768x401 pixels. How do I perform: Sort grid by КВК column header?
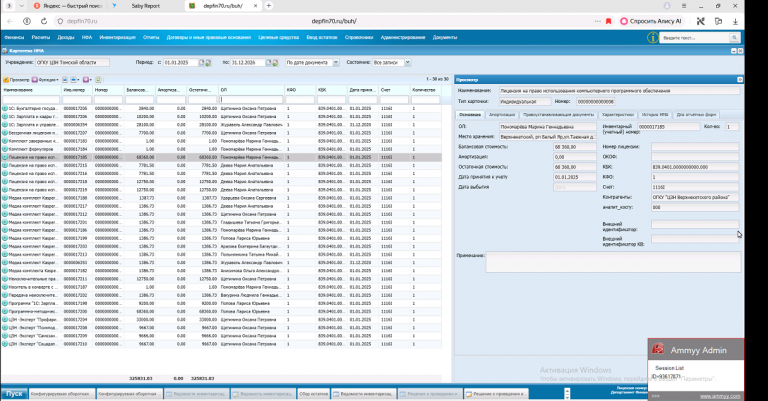coord(332,90)
